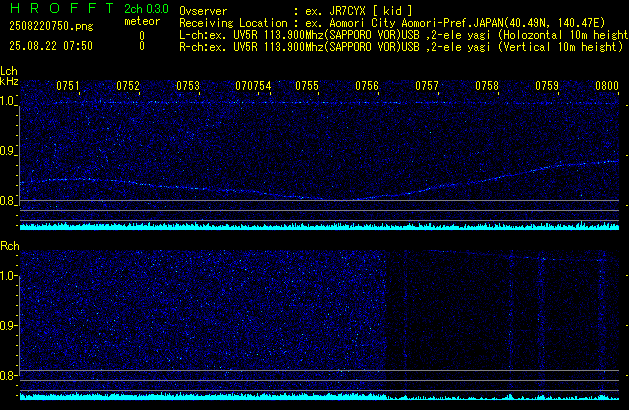Click the HROFFT title text
The width and height of the screenshot is (629, 410).
[x=62, y=8]
